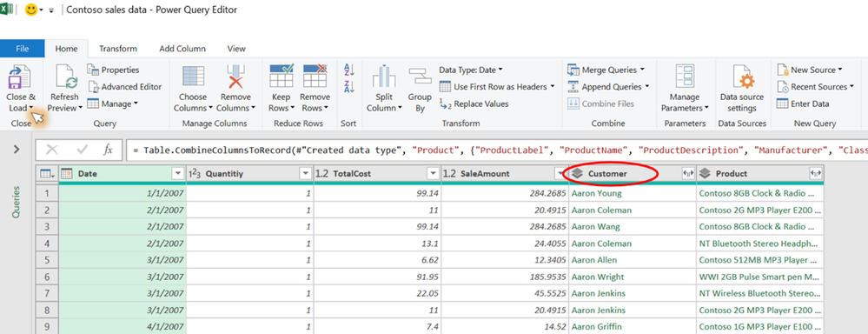This screenshot has width=868, height=334.
Task: Open the Advanced Editor
Action: (x=125, y=86)
